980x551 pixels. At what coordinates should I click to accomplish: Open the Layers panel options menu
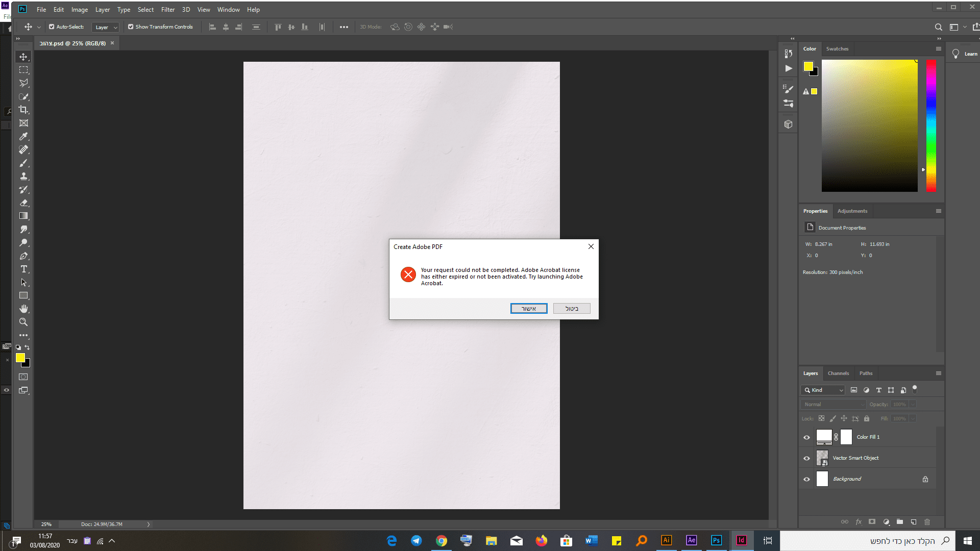[x=938, y=373]
